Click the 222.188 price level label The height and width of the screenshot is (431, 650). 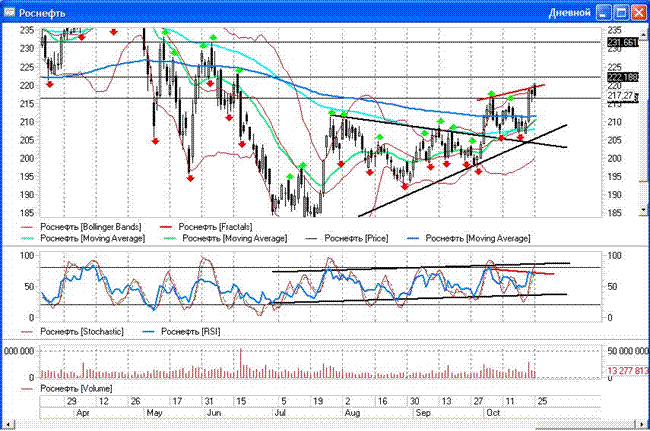click(x=622, y=77)
